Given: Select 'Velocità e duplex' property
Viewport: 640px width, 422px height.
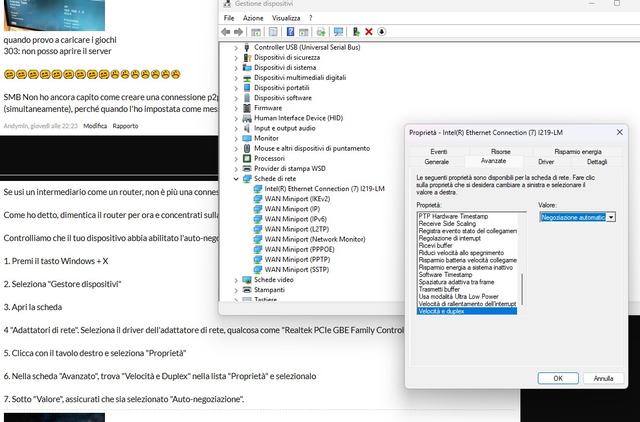Looking at the screenshot, I should [x=467, y=311].
